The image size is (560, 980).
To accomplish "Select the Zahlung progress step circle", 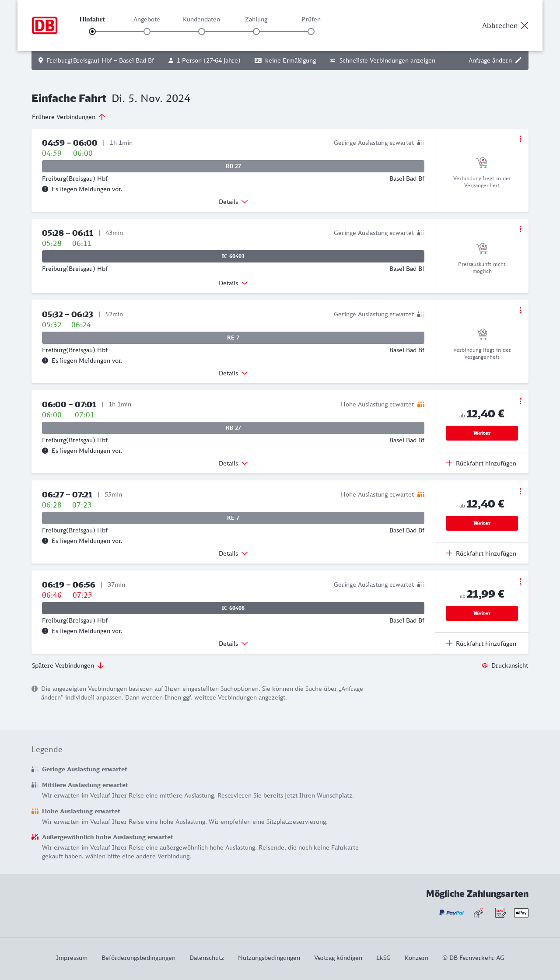I will coord(256,31).
